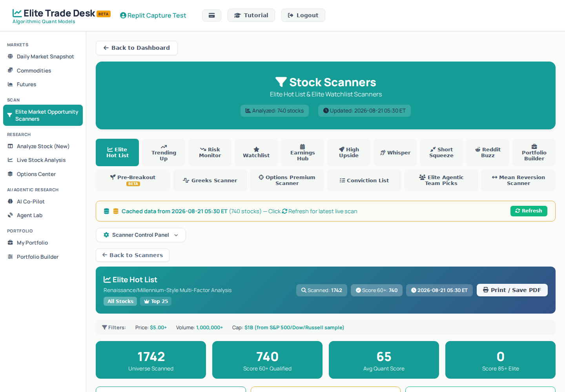This screenshot has width=565, height=392.
Task: Click the Logout button
Action: click(303, 15)
